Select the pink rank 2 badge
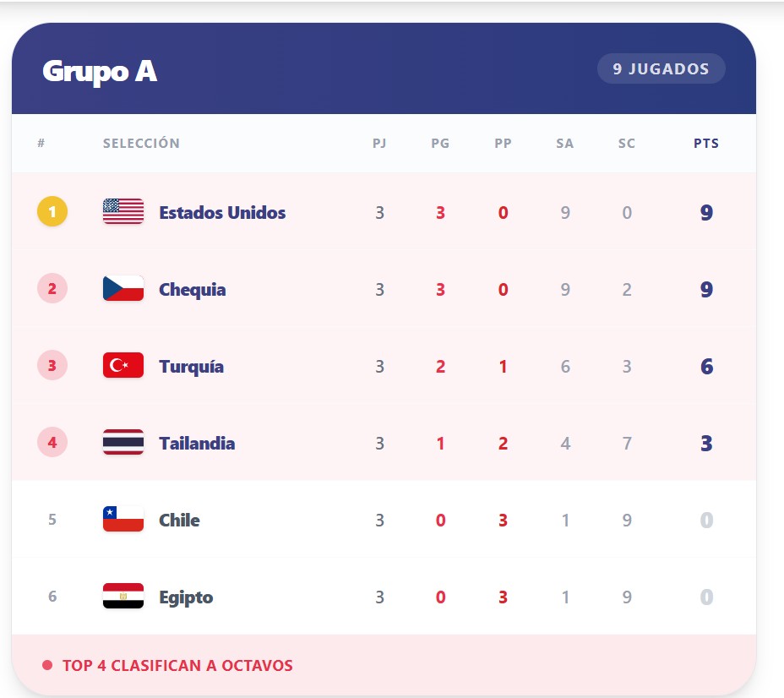 [52, 288]
